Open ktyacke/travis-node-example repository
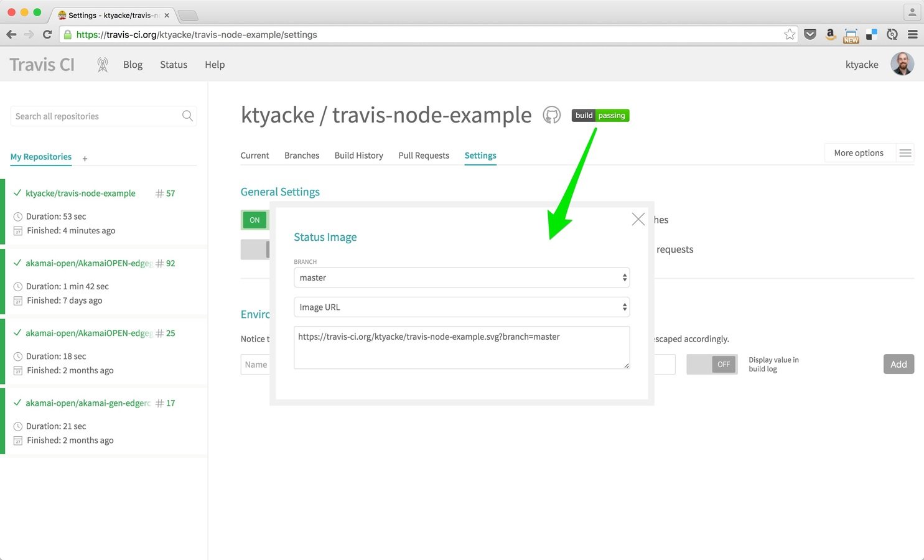Image resolution: width=924 pixels, height=560 pixels. tap(80, 194)
